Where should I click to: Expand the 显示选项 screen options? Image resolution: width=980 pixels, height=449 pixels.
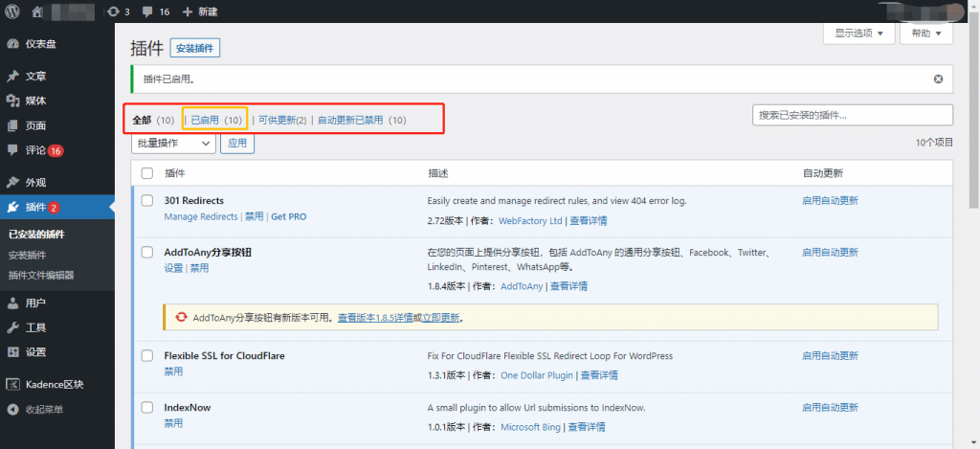[858, 34]
